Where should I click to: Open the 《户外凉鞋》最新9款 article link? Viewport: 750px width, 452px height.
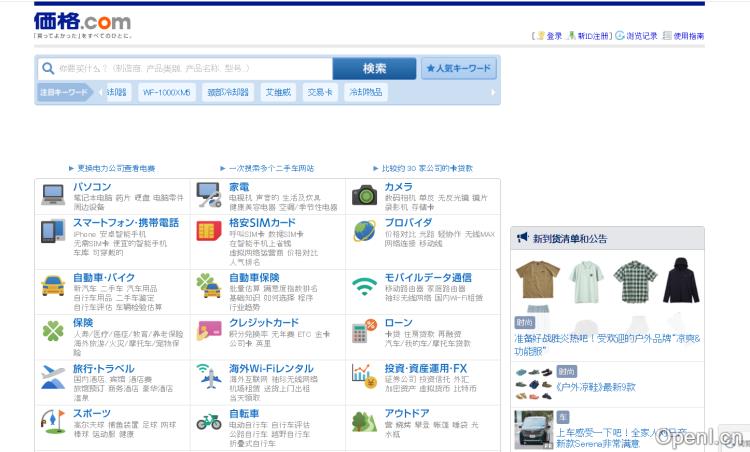click(596, 387)
